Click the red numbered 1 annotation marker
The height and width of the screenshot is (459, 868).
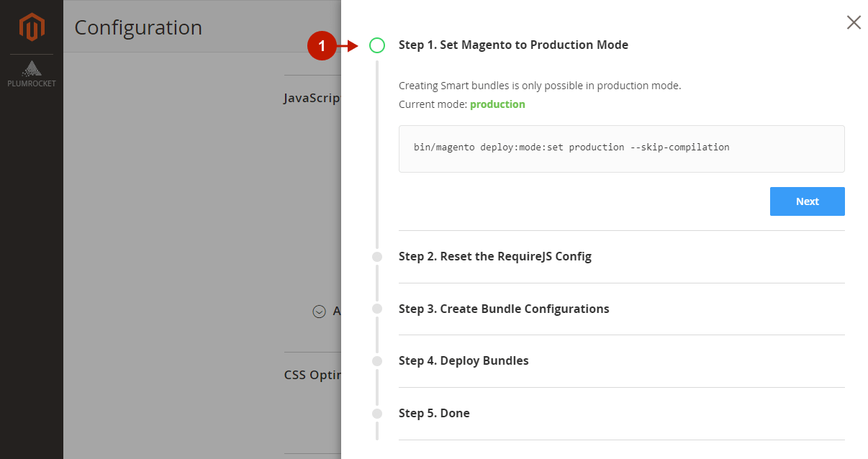coord(322,46)
